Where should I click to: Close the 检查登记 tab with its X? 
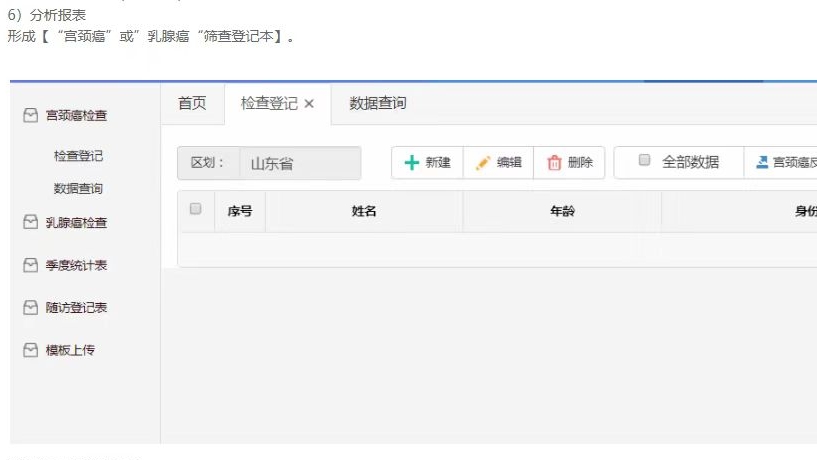pyautogui.click(x=309, y=104)
